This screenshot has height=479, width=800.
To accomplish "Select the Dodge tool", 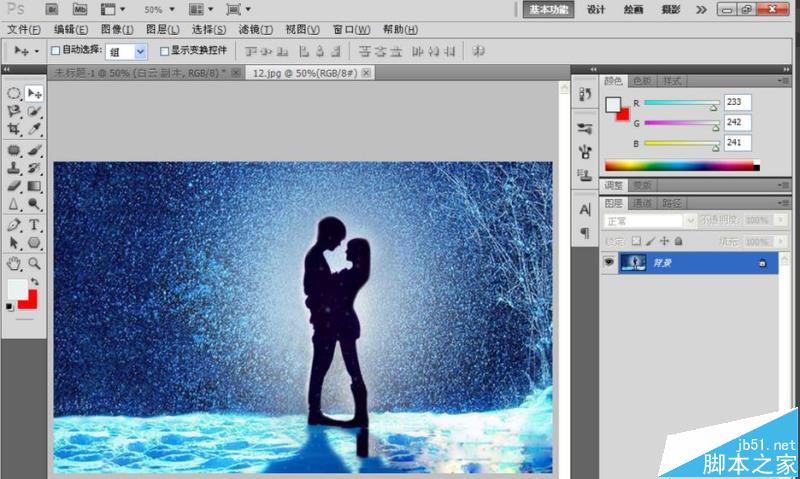I will pyautogui.click(x=34, y=204).
